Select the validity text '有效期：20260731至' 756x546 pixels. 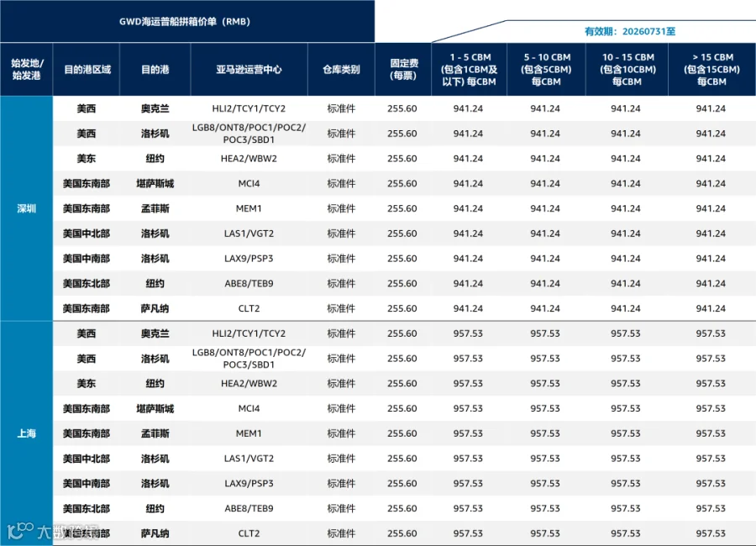(x=630, y=31)
